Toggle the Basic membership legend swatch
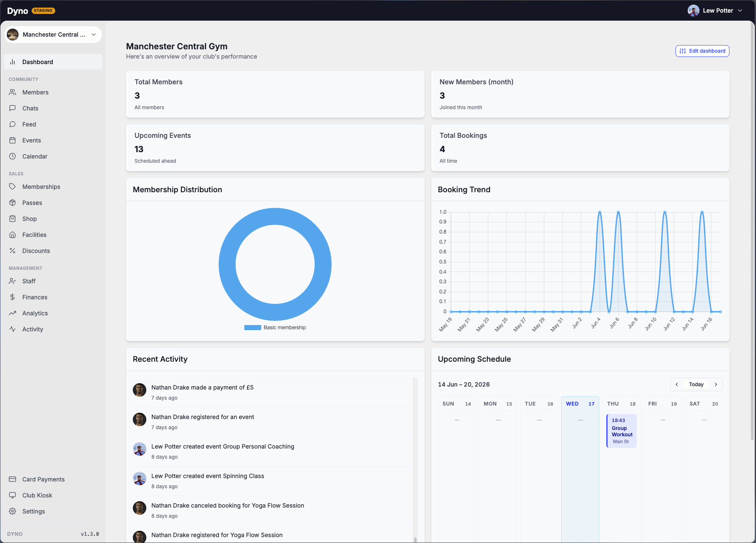The width and height of the screenshot is (756, 543). (x=253, y=328)
